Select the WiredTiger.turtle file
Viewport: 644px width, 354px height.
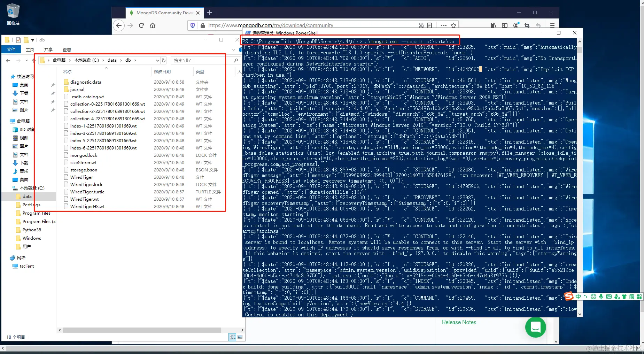click(87, 192)
